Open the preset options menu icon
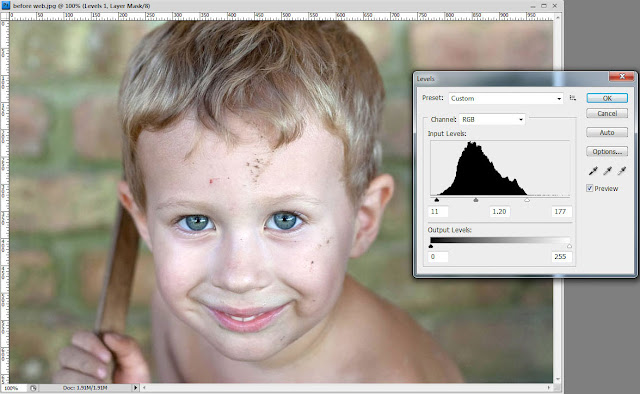640x394 pixels. click(x=573, y=98)
